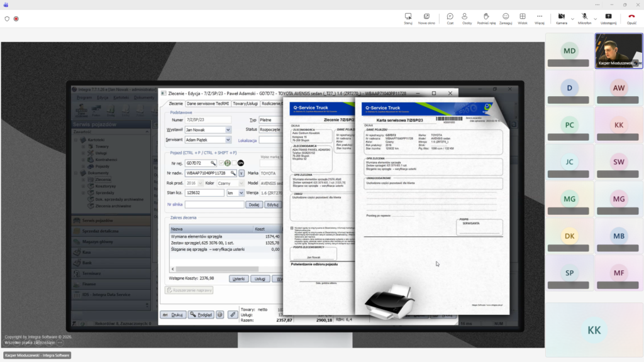Tick the checkbox beside the black ON icon

click(x=233, y=163)
